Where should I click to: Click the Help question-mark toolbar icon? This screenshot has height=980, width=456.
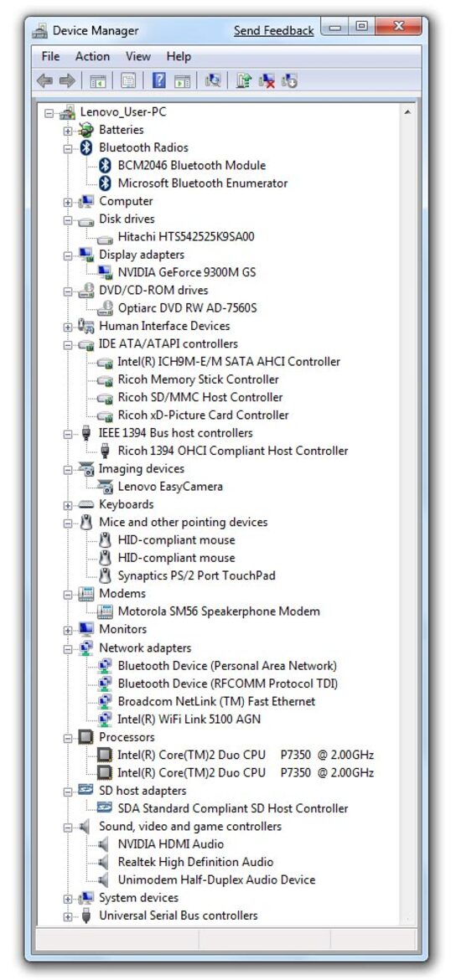tap(159, 80)
